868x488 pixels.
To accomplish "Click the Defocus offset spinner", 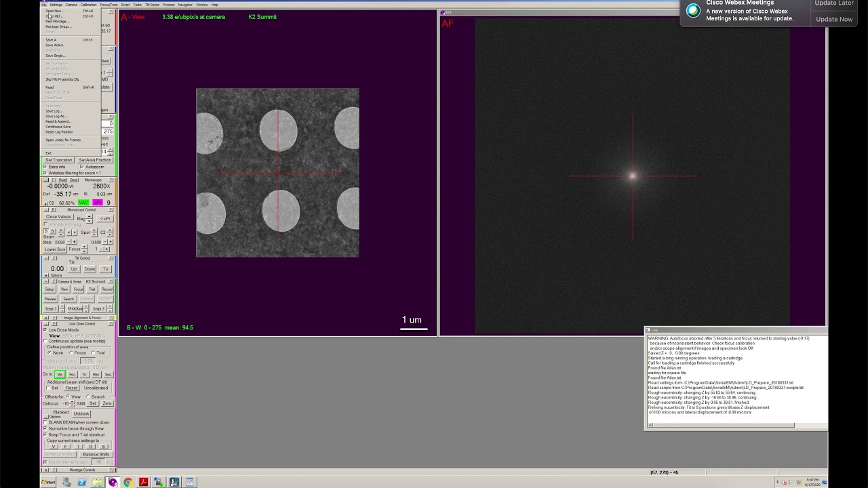I will [73, 403].
